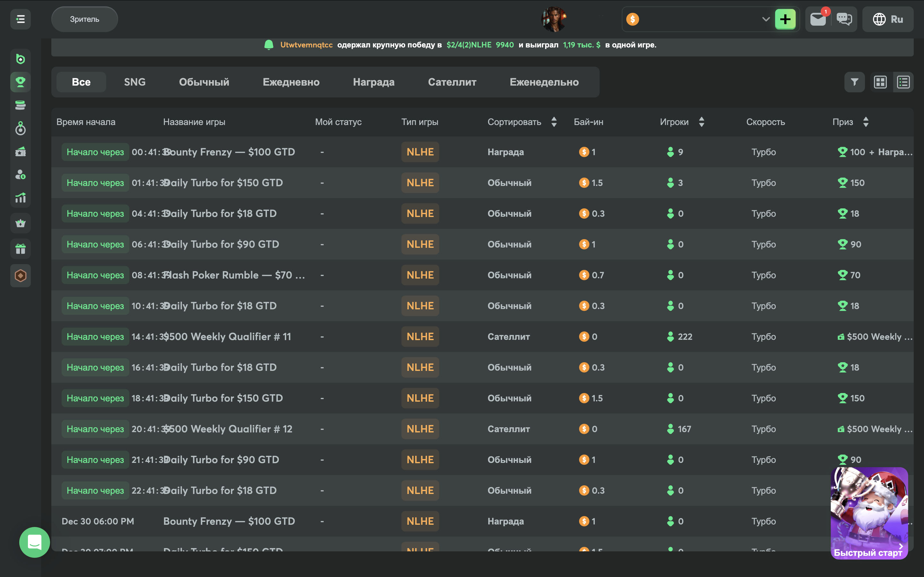Switch to the SNG tab

point(134,82)
